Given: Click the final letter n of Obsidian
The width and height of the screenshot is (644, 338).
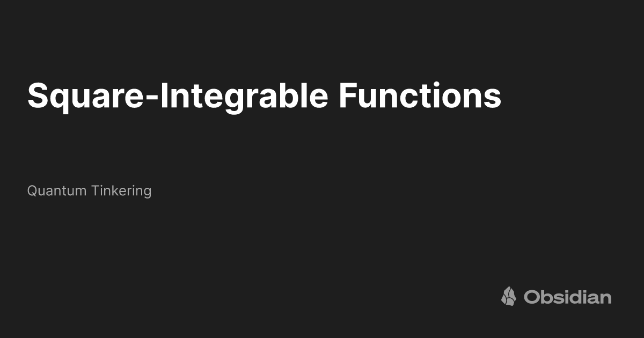Looking at the screenshot, I should tap(606, 298).
